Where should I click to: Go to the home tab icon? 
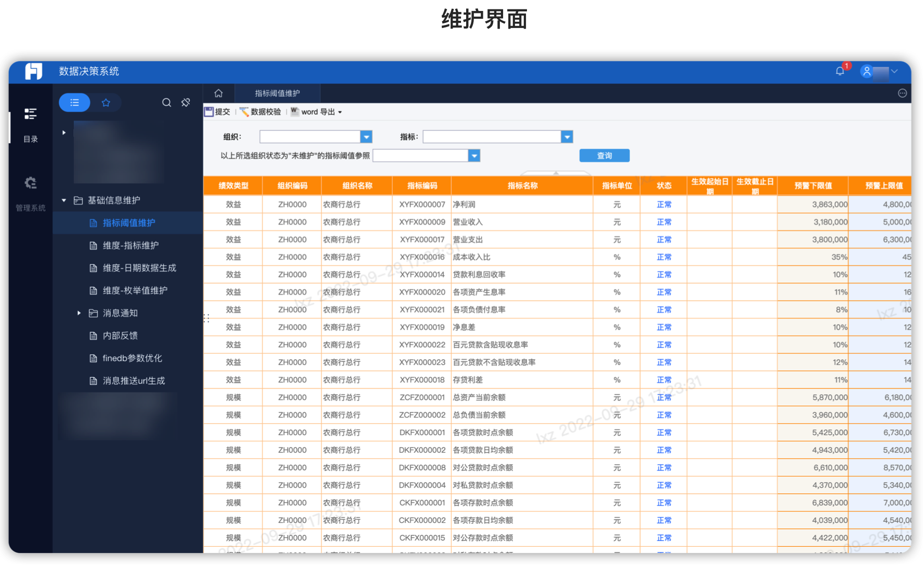click(x=219, y=93)
